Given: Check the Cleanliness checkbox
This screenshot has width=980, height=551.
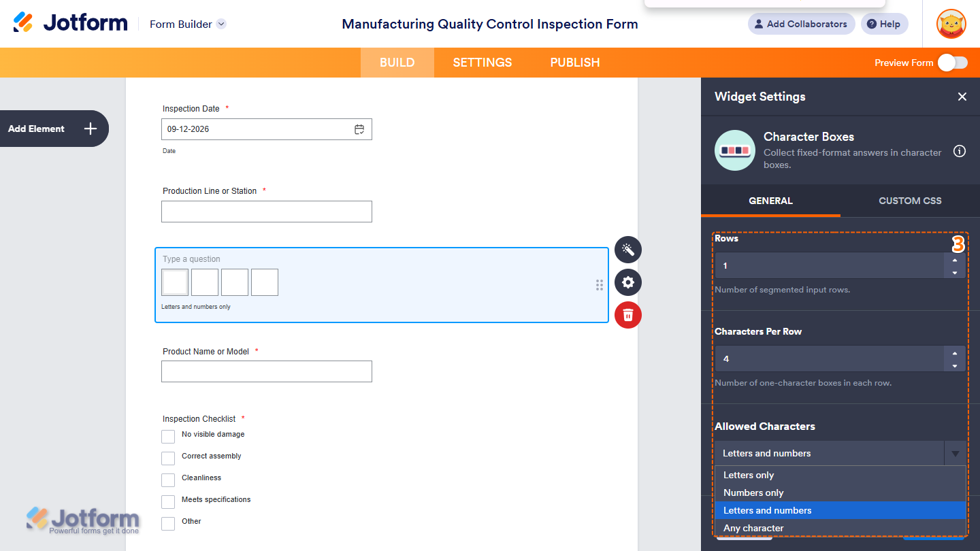Looking at the screenshot, I should click(x=168, y=480).
